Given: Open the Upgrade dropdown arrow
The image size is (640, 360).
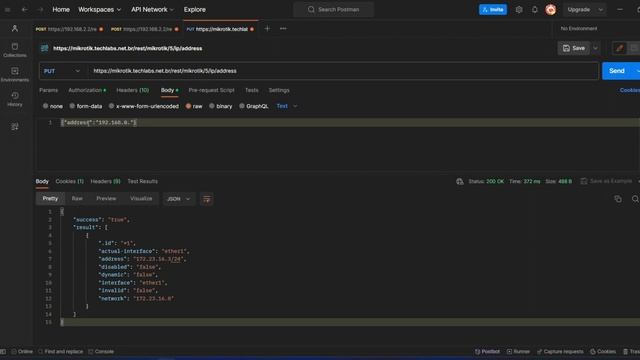Looking at the screenshot, I should [600, 9].
